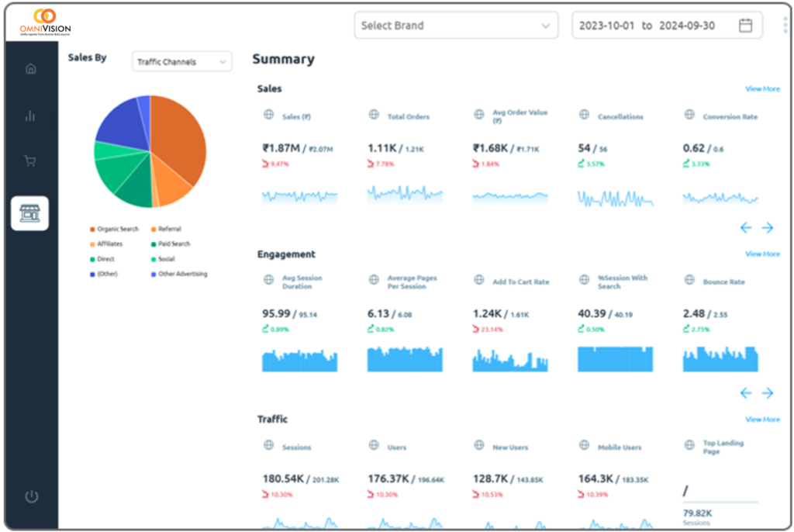Open the calendar date picker icon
This screenshot has width=794, height=532.
pos(745,26)
